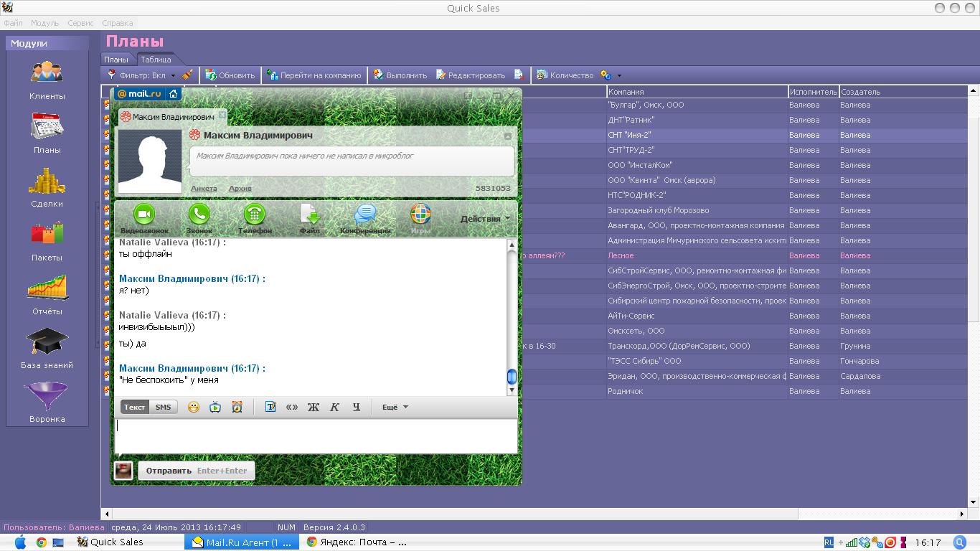Open the smiley emoticon picker
The width and height of the screenshot is (980, 551).
tap(194, 407)
